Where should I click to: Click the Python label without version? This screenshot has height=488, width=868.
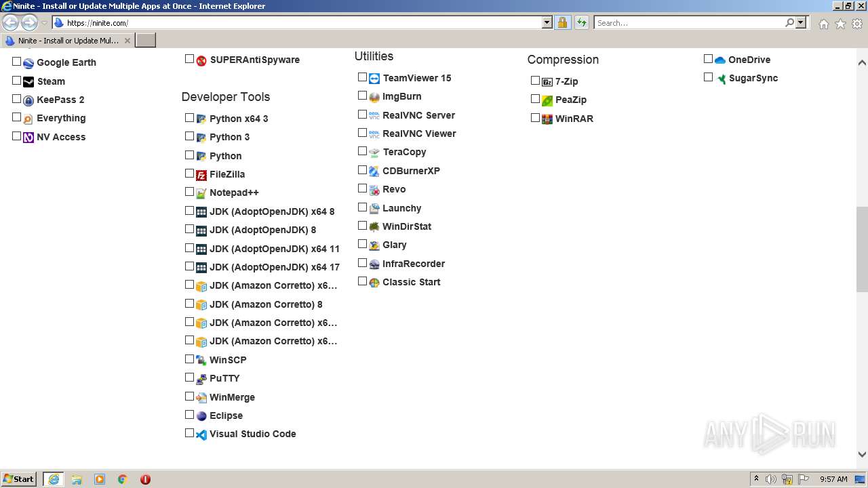pos(226,156)
